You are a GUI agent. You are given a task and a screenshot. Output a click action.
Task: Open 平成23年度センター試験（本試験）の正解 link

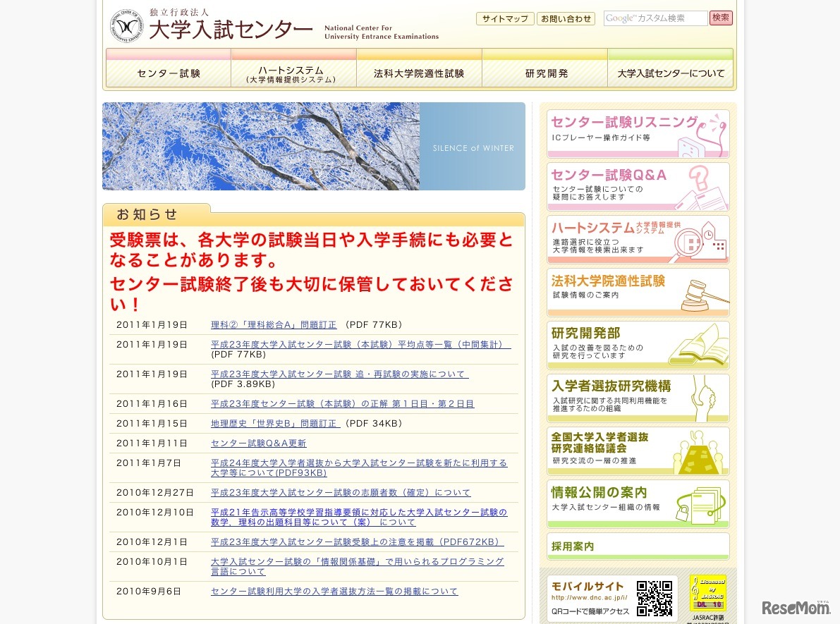(x=341, y=403)
